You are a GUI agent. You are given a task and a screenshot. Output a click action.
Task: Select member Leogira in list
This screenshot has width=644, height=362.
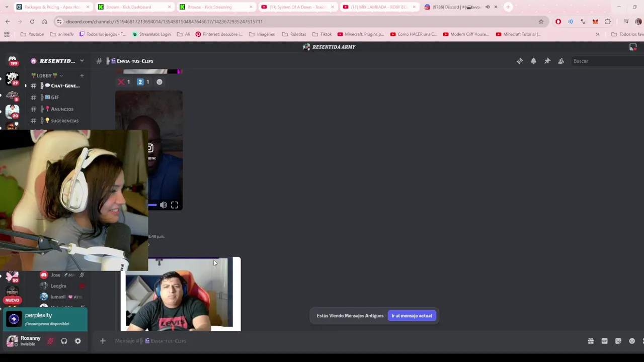pyautogui.click(x=62, y=286)
